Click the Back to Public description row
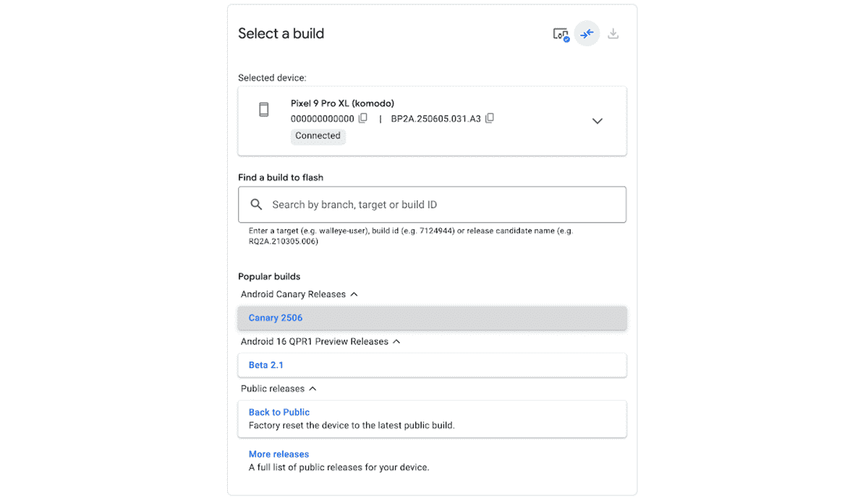868x499 pixels. pos(352,425)
